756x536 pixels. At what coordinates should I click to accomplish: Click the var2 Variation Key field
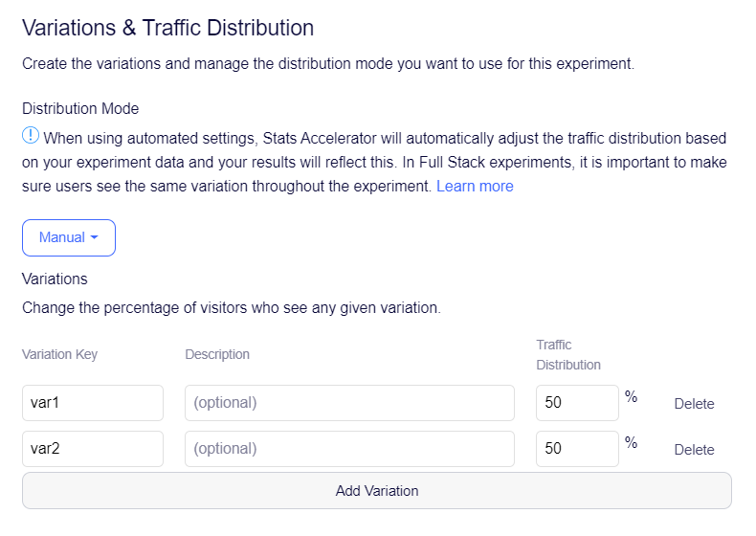[x=93, y=449]
